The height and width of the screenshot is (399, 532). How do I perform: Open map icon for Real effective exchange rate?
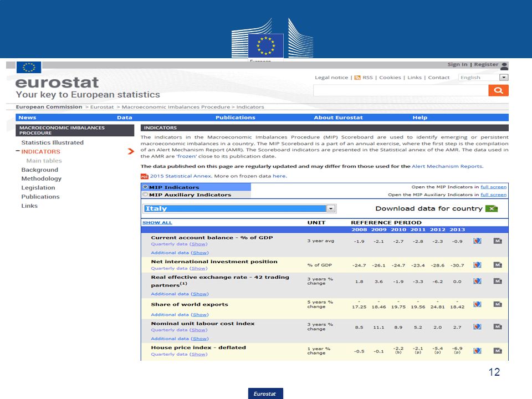point(477,281)
